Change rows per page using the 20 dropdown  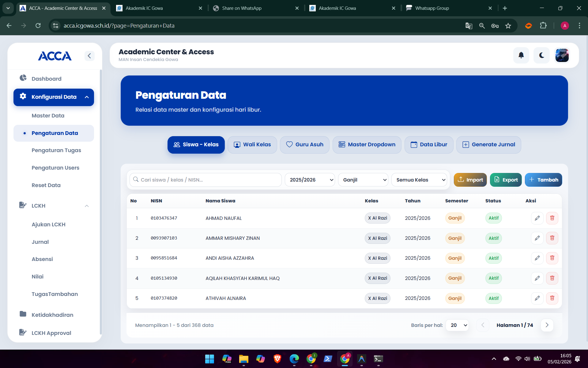457,325
